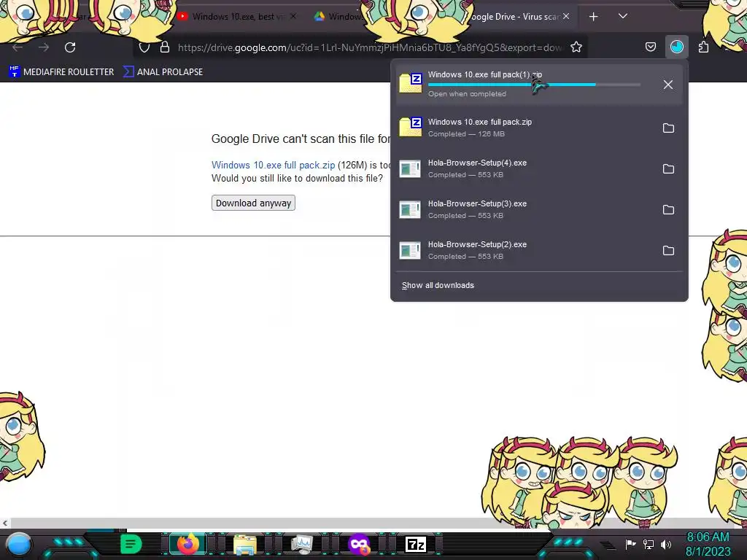This screenshot has width=747, height=560.
Task: Open the tracking protection shield
Action: pos(144,47)
